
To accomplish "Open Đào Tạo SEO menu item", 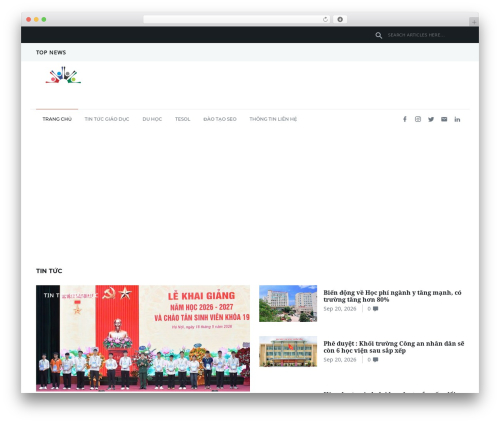I will pyautogui.click(x=220, y=119).
